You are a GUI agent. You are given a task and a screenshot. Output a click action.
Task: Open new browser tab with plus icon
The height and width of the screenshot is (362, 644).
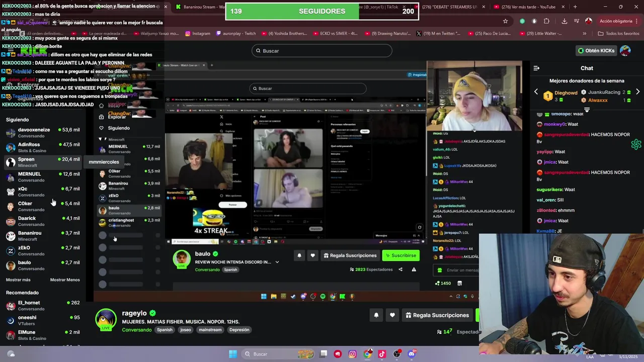(x=575, y=7)
